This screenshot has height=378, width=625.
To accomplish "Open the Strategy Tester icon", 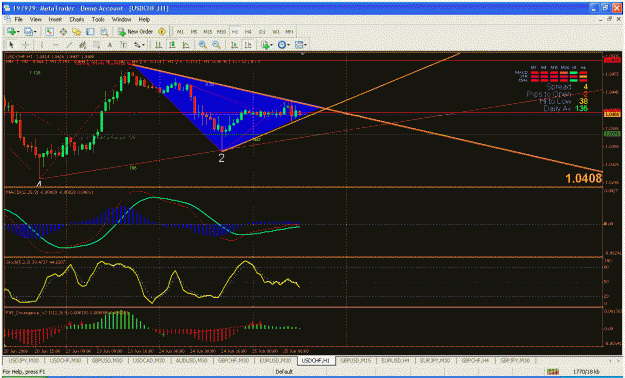I will click(104, 32).
